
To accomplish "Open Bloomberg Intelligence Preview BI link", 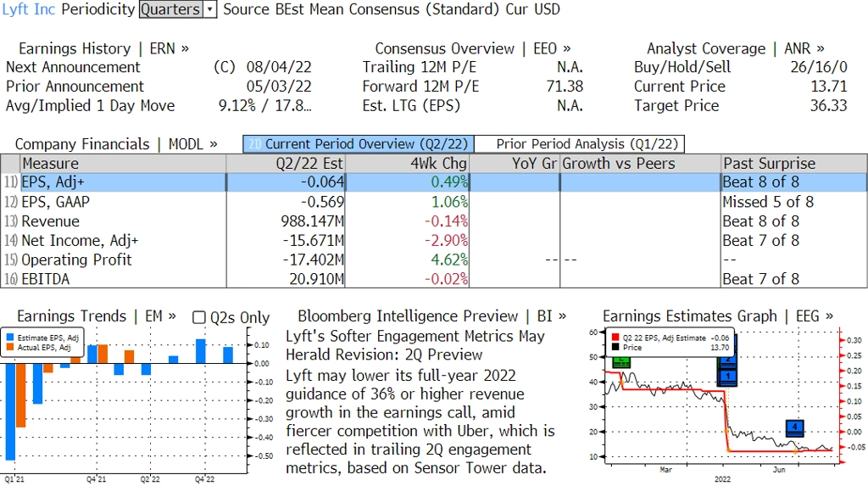I will (x=431, y=316).
